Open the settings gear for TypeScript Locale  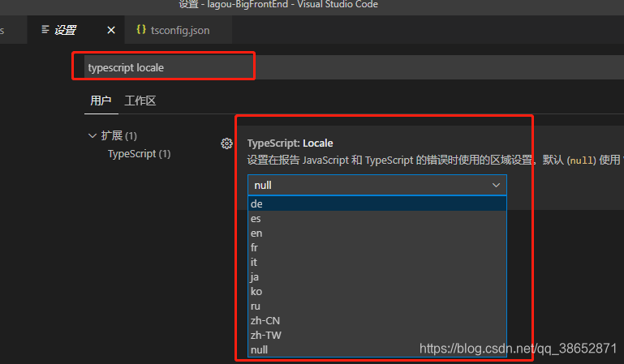(x=226, y=143)
